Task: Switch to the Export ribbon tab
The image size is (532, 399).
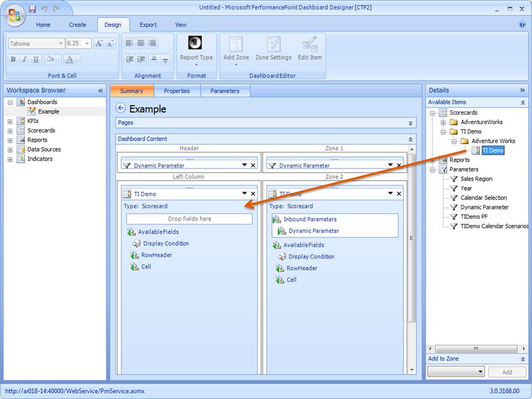Action: click(149, 25)
